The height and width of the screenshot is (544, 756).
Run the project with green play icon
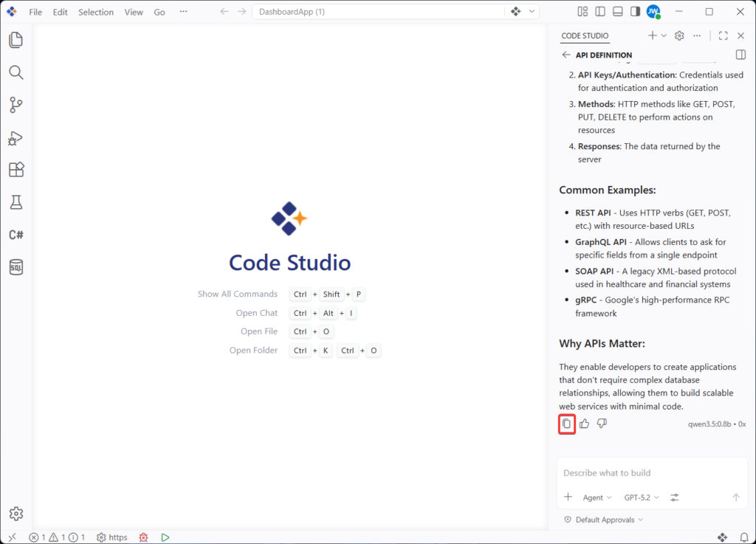pos(165,537)
